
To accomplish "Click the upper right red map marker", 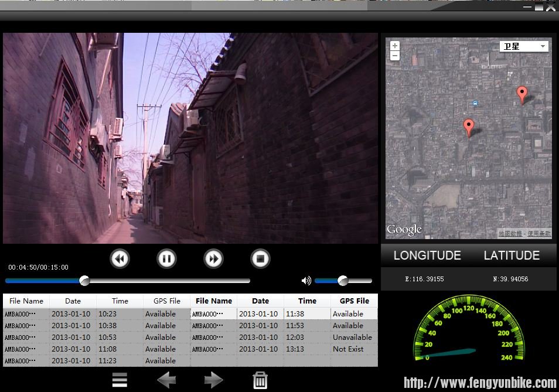I will [521, 94].
